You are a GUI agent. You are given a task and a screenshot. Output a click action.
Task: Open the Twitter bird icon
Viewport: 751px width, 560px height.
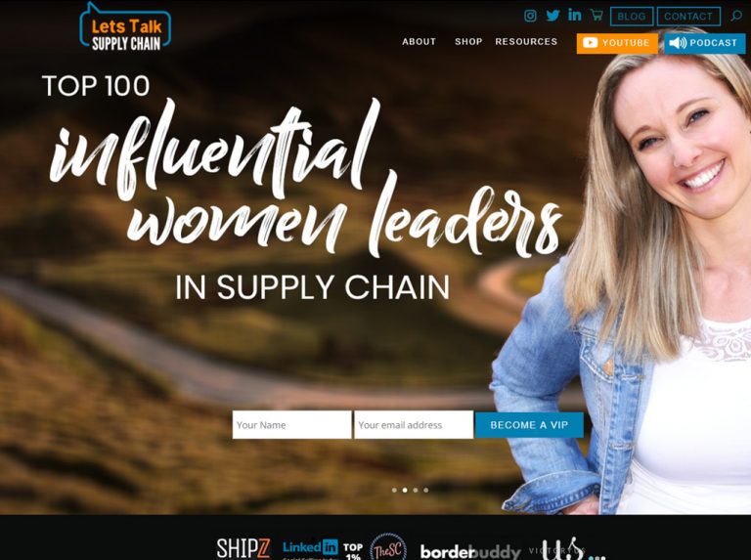[552, 16]
